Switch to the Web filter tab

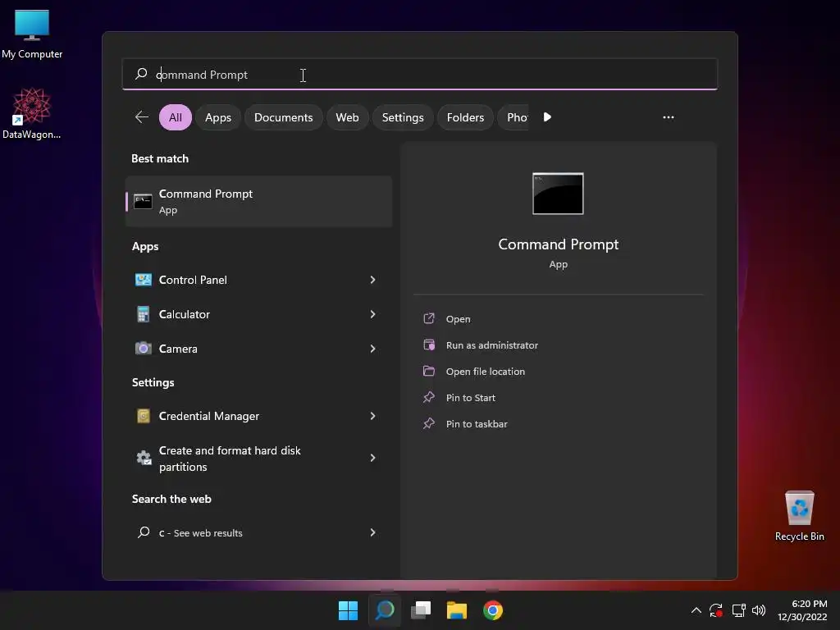click(x=347, y=117)
